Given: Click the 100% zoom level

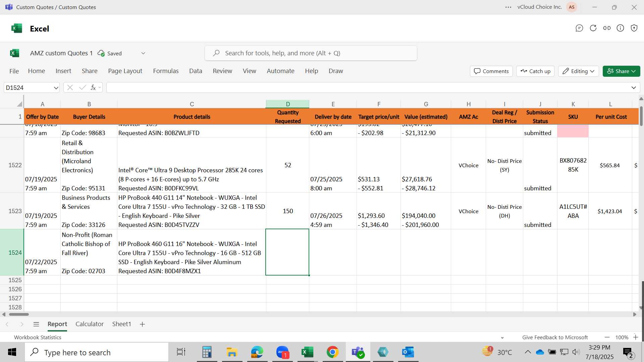Looking at the screenshot, I should 622,338.
